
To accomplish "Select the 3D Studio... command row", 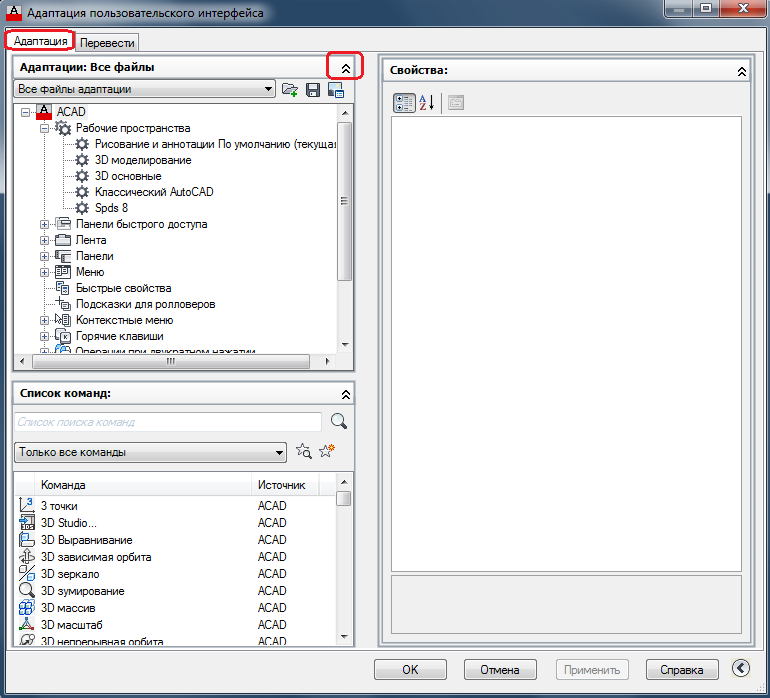I will 176,523.
